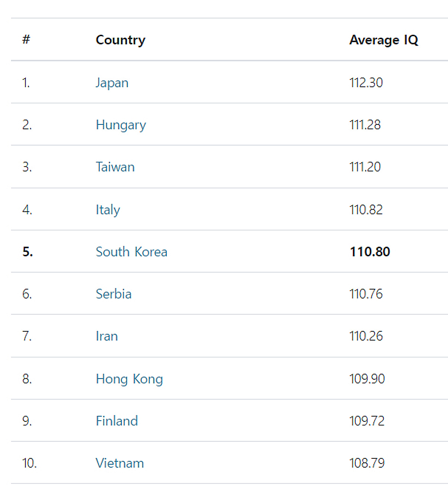
Task: Click the Average IQ column header
Action: [383, 40]
